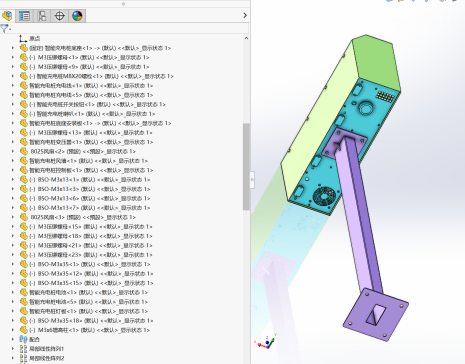This screenshot has height=364, width=465.
Task: Expand the first (固定) component node
Action: (13, 48)
